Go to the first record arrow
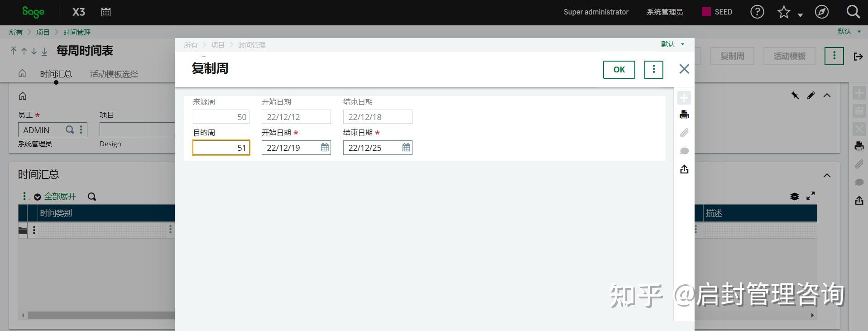The height and width of the screenshot is (331, 868). [x=14, y=51]
